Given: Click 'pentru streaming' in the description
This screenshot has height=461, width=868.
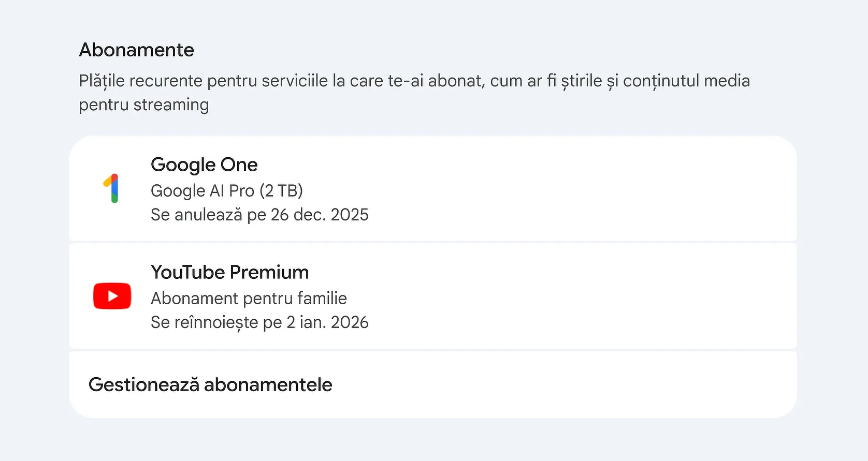Looking at the screenshot, I should (144, 105).
